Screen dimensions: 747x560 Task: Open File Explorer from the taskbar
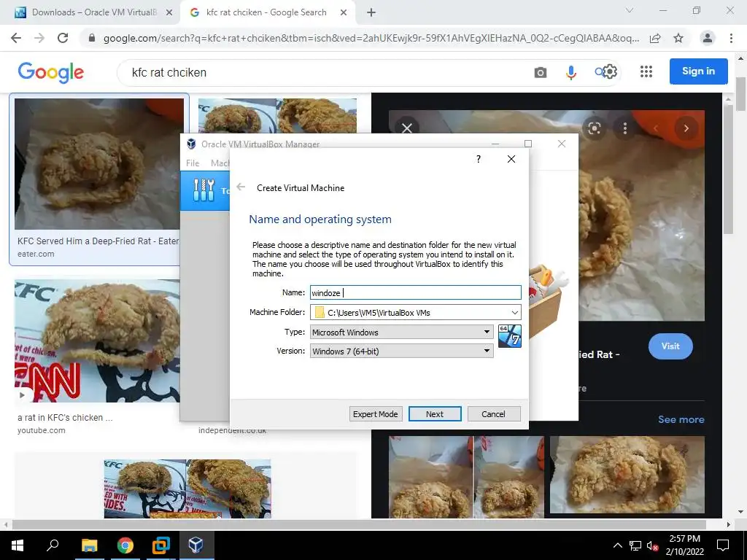[x=89, y=545]
